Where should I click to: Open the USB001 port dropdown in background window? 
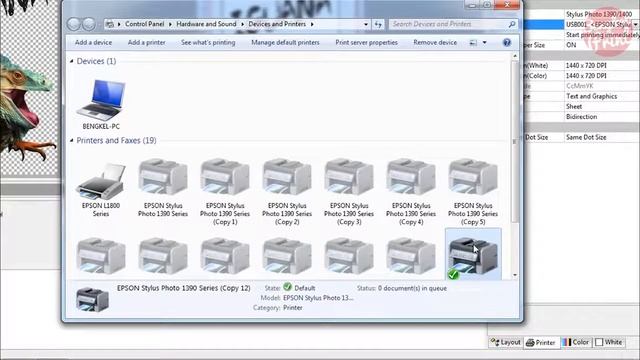pyautogui.click(x=636, y=24)
